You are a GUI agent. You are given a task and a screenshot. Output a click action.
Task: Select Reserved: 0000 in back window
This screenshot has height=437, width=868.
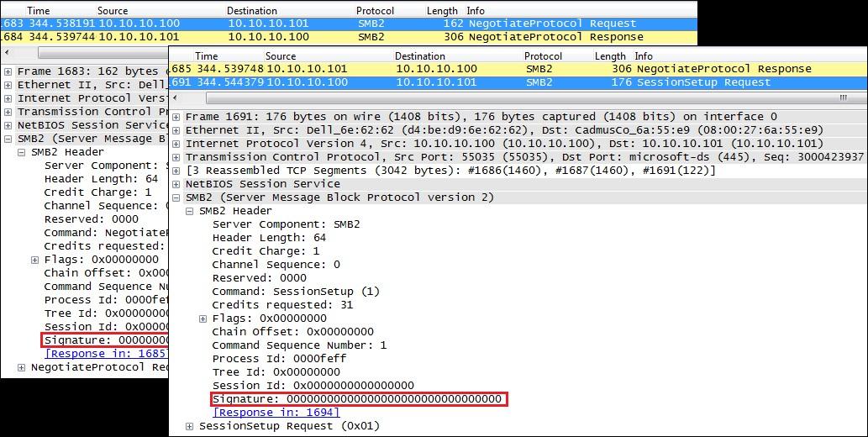pos(92,218)
